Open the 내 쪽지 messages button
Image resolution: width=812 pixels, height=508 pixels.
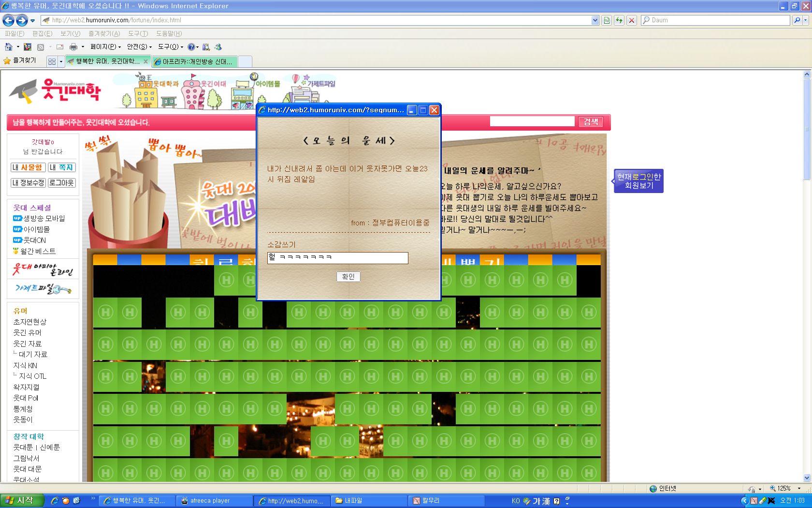point(61,167)
